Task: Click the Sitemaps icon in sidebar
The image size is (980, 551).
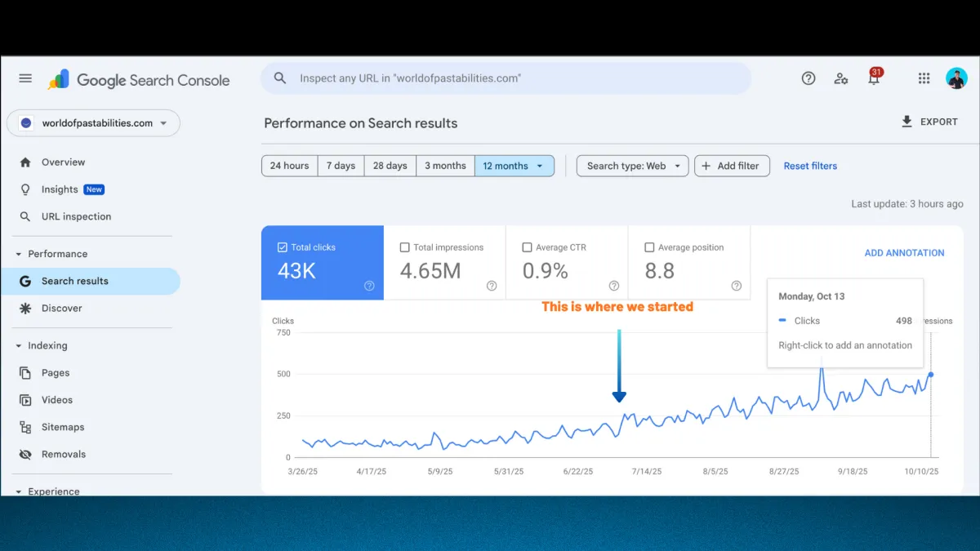Action: (x=25, y=427)
